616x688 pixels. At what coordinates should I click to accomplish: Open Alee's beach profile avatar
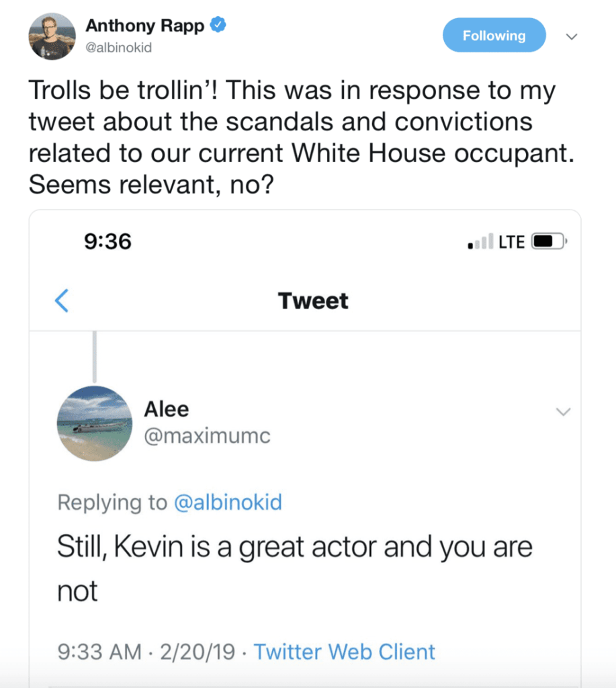[94, 423]
